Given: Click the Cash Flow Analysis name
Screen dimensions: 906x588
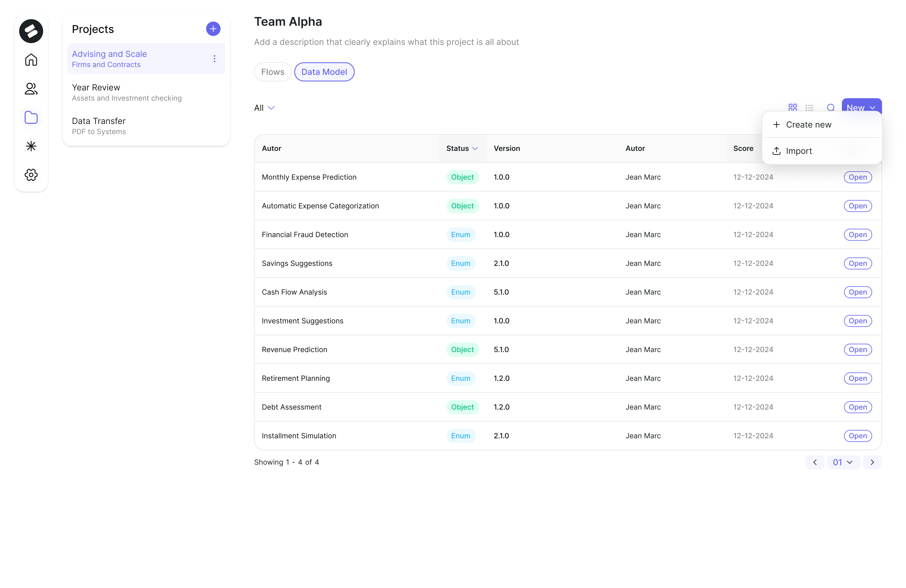Looking at the screenshot, I should 294,292.
